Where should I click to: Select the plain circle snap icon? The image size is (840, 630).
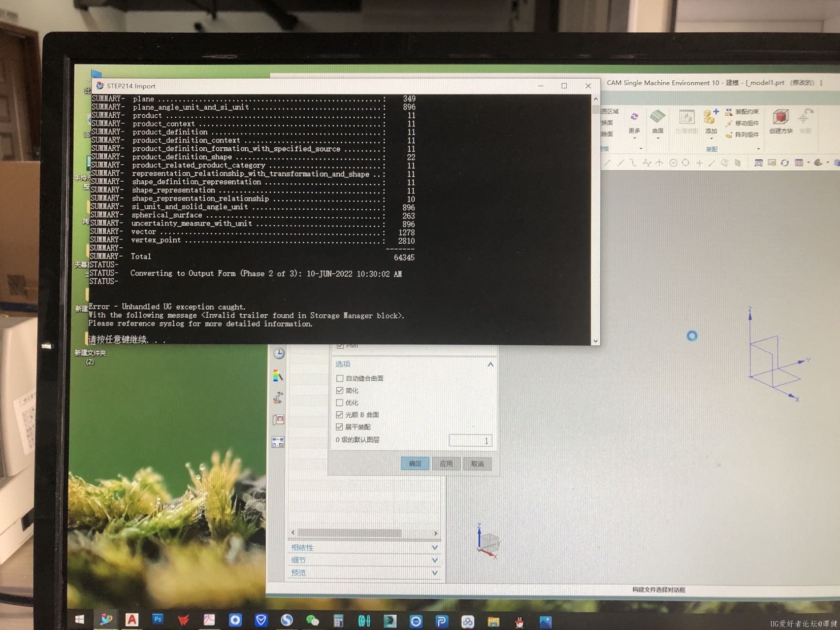(x=685, y=163)
